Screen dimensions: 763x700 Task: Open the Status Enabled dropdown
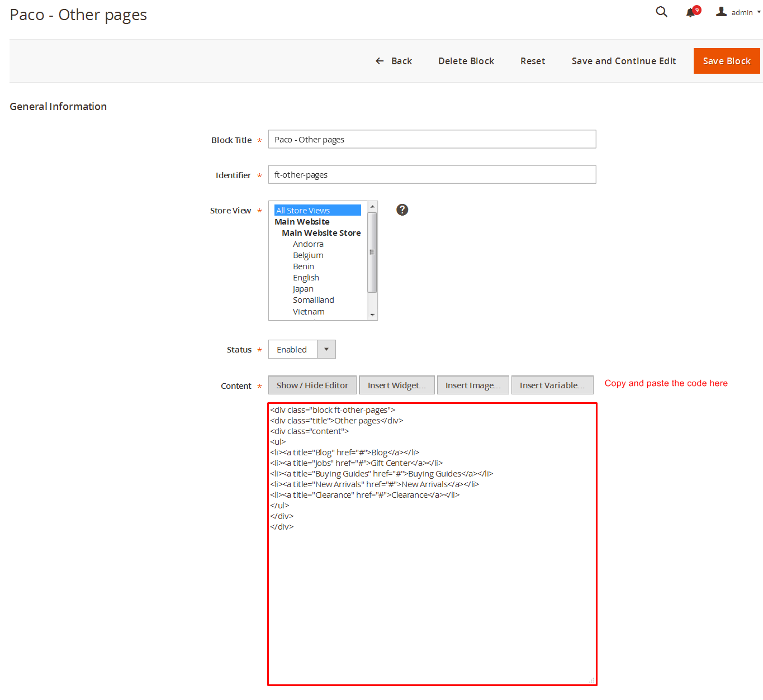click(x=302, y=349)
